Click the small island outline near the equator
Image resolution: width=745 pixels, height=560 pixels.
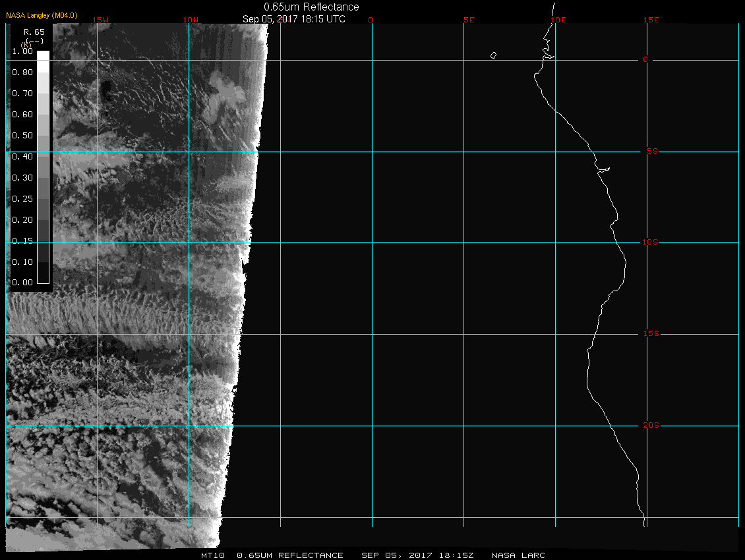(x=493, y=55)
